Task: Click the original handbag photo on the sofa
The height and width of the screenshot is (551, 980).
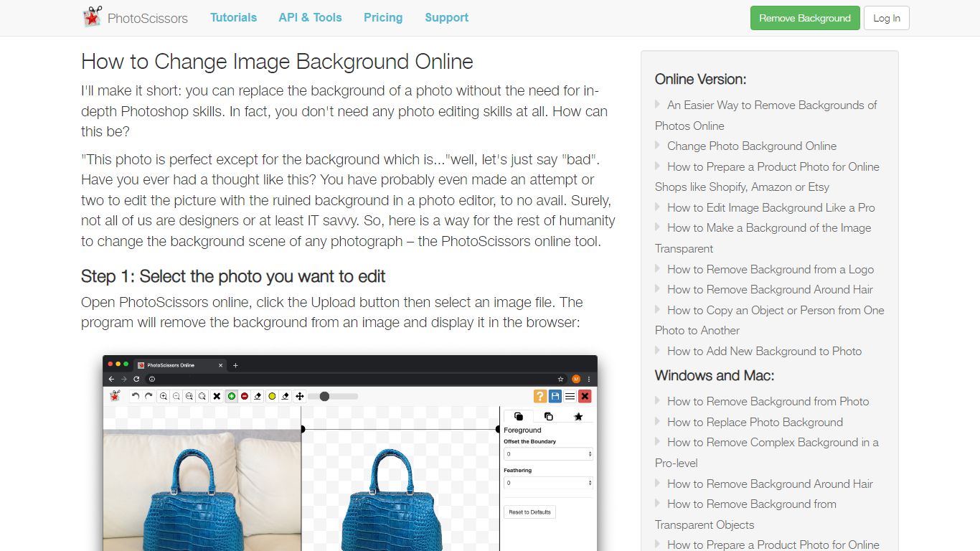Action: (202, 491)
